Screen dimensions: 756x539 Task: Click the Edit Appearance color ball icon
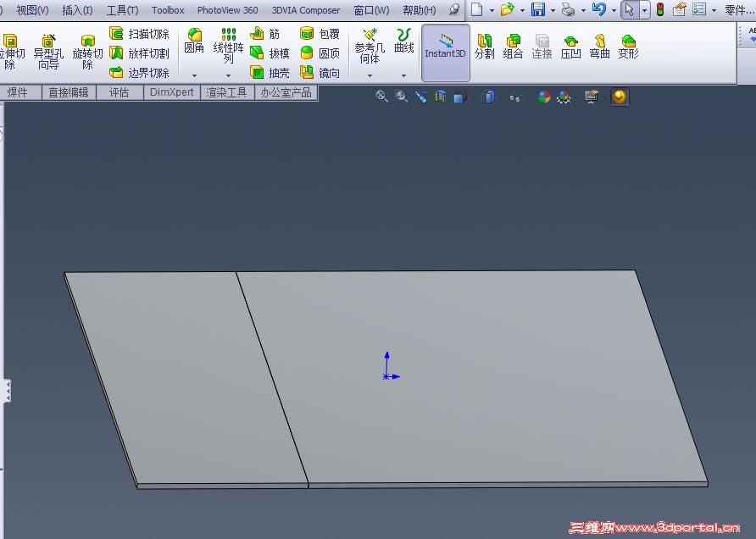click(544, 97)
